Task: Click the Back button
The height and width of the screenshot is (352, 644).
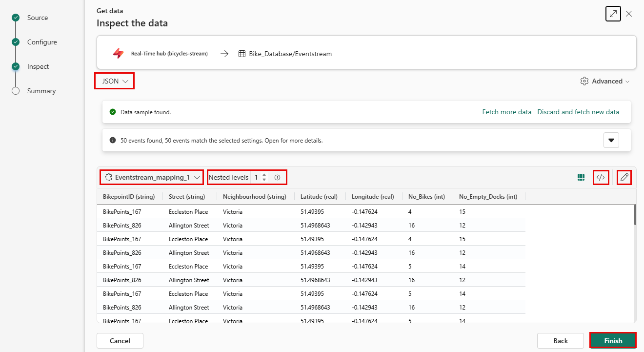Action: tap(560, 341)
